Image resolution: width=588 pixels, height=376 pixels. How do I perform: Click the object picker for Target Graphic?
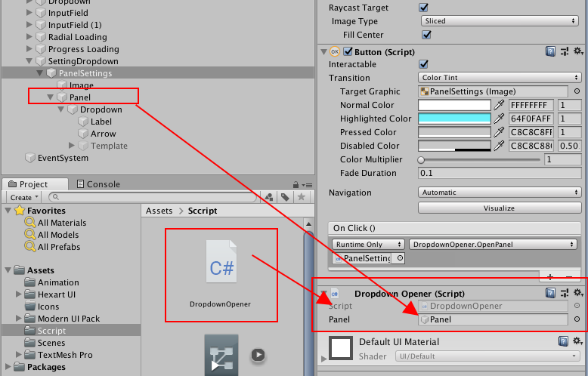577,91
